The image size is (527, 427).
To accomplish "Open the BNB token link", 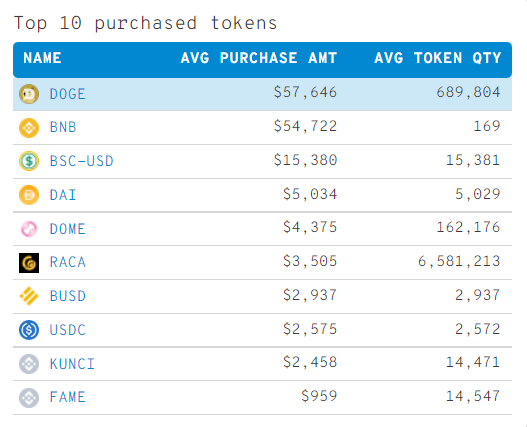I will pos(63,127).
